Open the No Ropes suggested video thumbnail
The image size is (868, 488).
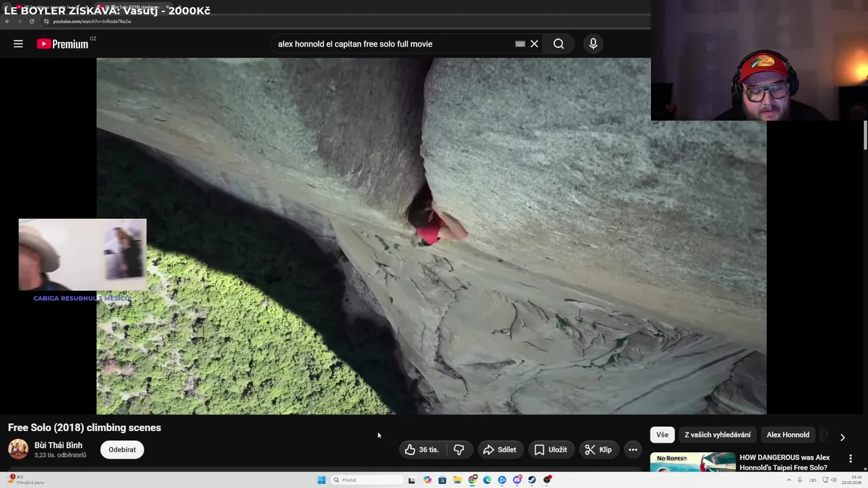[692, 462]
